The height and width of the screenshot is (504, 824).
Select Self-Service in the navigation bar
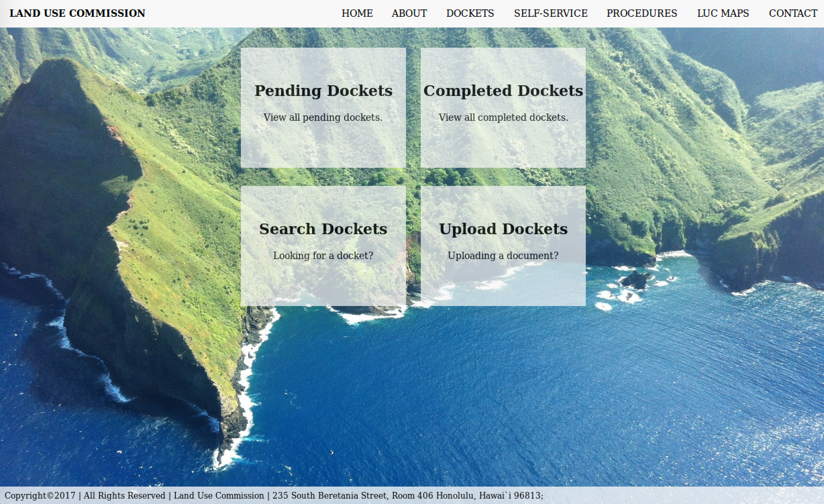pyautogui.click(x=551, y=13)
